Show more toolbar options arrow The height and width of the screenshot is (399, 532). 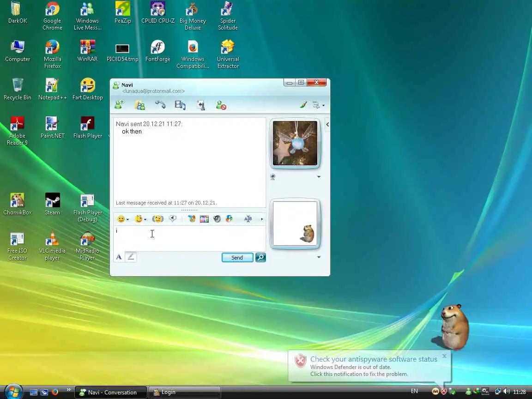tap(261, 219)
